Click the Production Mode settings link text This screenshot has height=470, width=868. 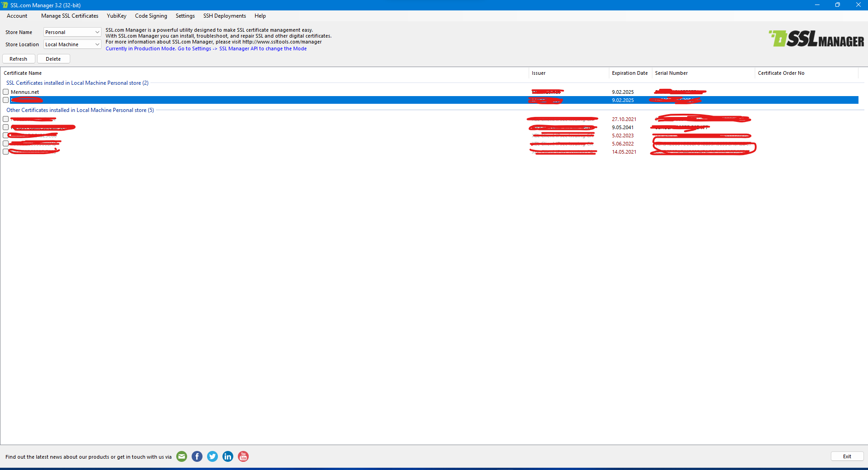(206, 48)
